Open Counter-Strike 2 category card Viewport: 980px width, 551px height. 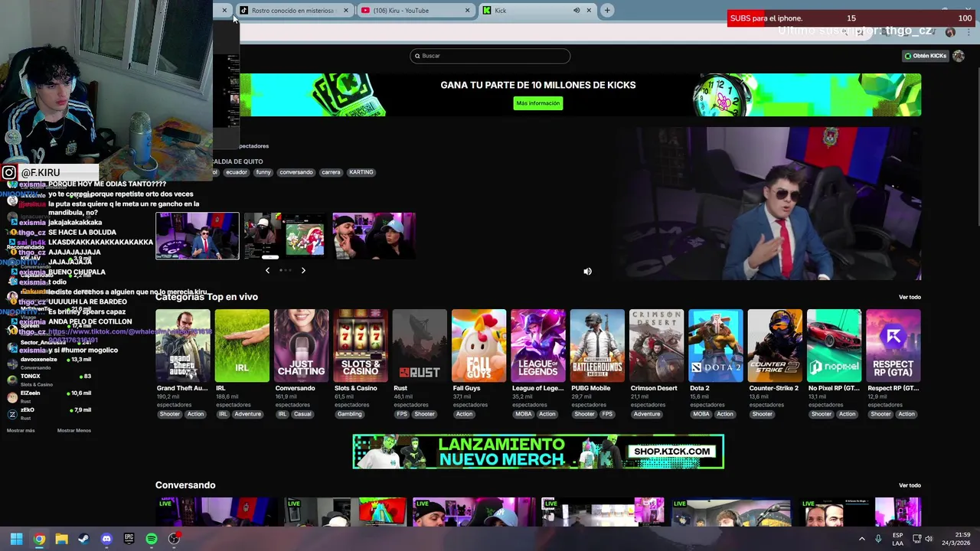click(775, 347)
